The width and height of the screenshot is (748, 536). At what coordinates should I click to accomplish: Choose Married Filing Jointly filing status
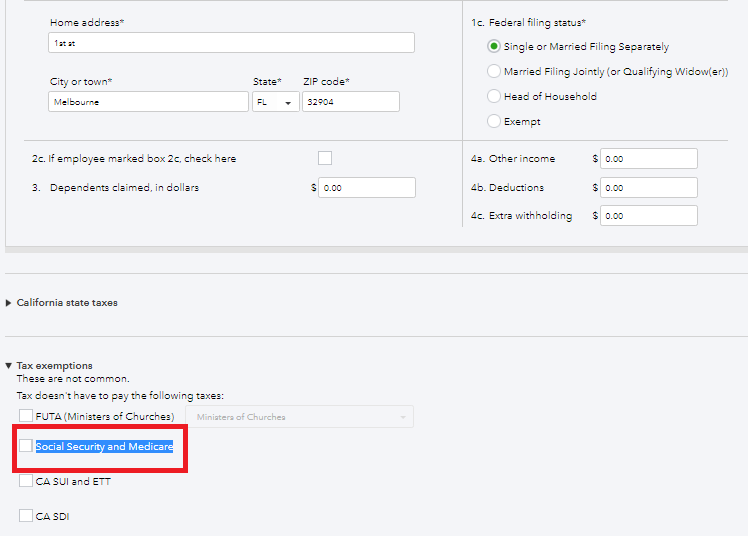[494, 72]
